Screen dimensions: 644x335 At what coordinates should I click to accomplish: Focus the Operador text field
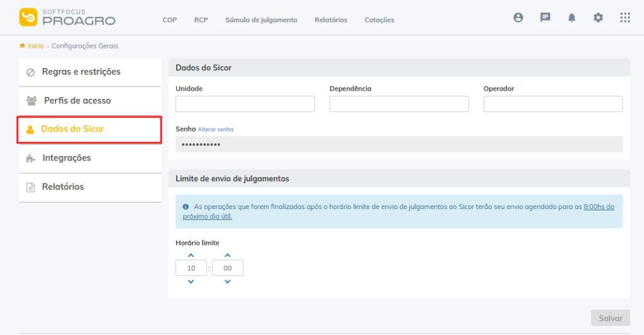point(553,104)
